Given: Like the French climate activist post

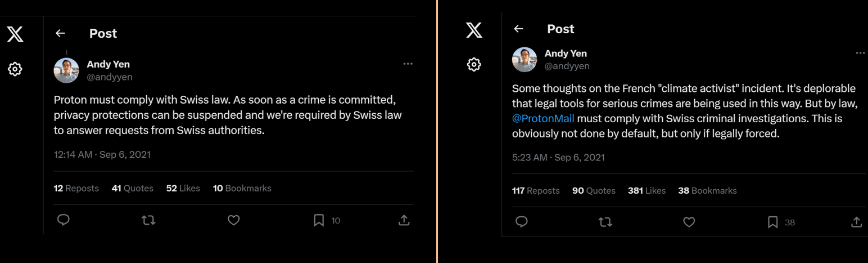Looking at the screenshot, I should pyautogui.click(x=689, y=222).
